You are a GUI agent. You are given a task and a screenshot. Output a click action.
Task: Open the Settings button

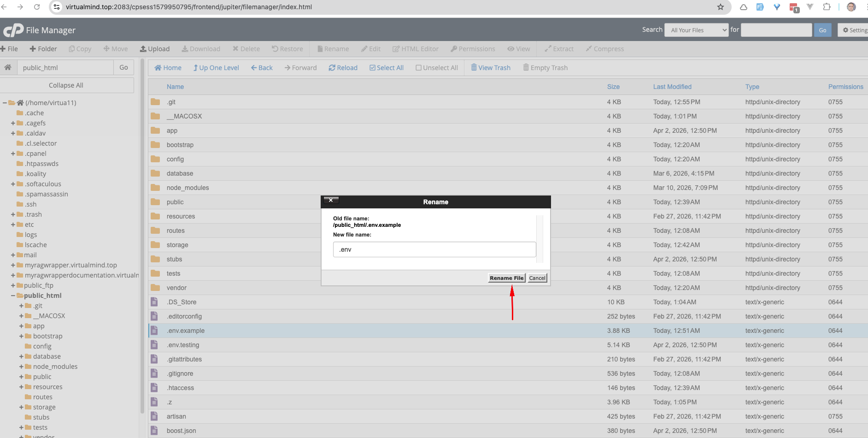click(854, 30)
